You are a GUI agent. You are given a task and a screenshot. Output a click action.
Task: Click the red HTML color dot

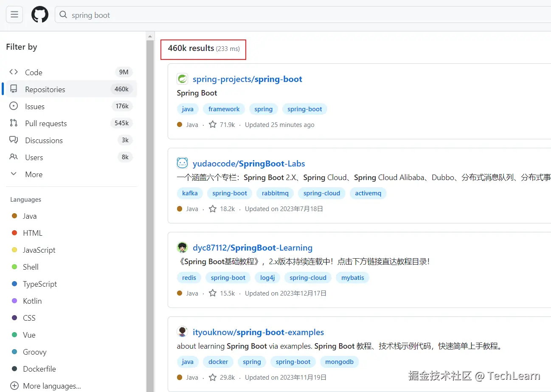(x=14, y=233)
